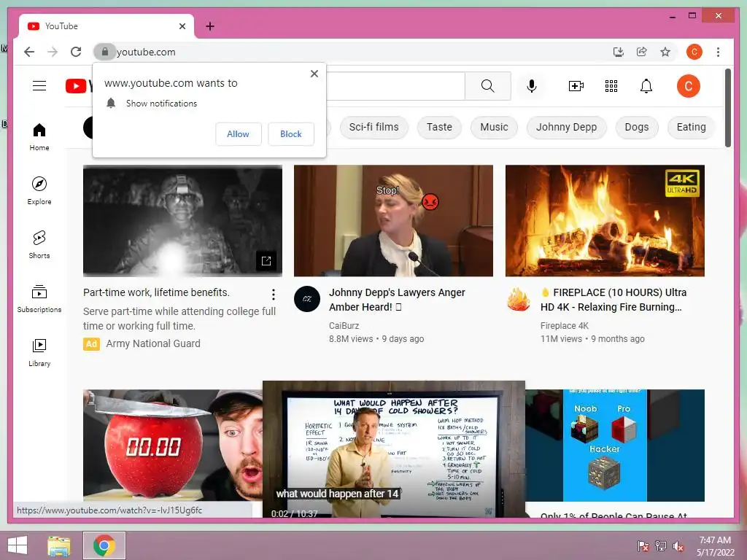This screenshot has width=747, height=560.
Task: Click the YouTube search input field
Action: (395, 86)
